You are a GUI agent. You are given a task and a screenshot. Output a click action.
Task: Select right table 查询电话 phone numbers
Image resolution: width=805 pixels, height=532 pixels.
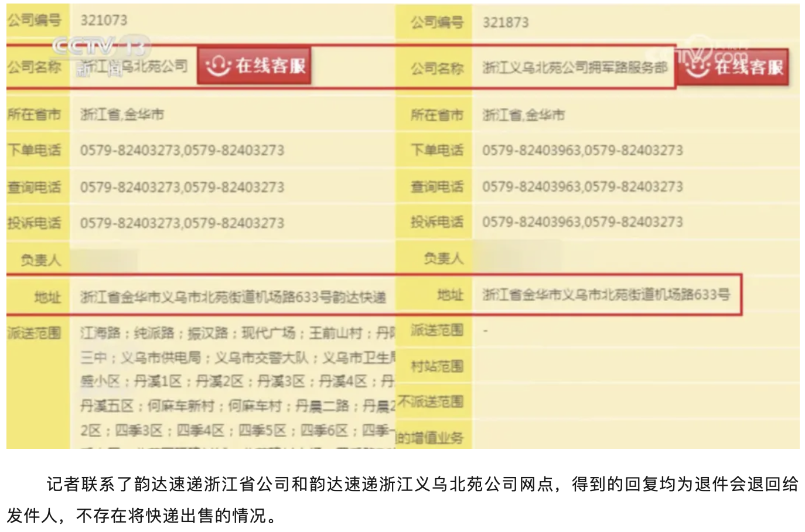point(582,186)
